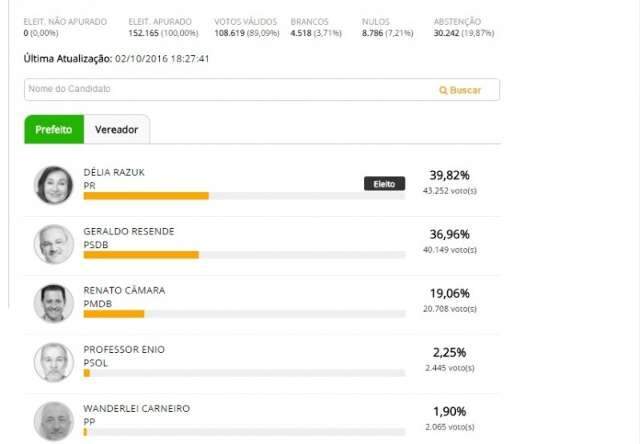Click Geraldo Resende's orange vote progress bar
Viewport: 640px width, 444px height.
coord(141,255)
